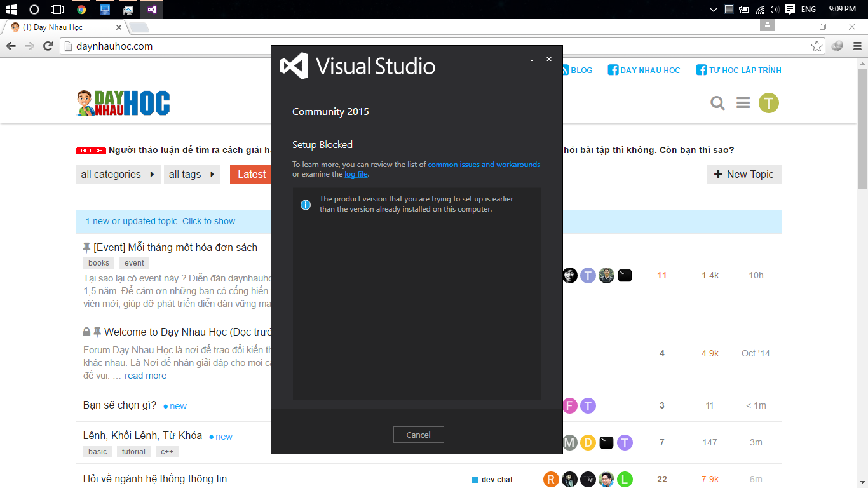Click read more on Welcome topic
Image resolution: width=868 pixels, height=488 pixels.
coord(146,376)
